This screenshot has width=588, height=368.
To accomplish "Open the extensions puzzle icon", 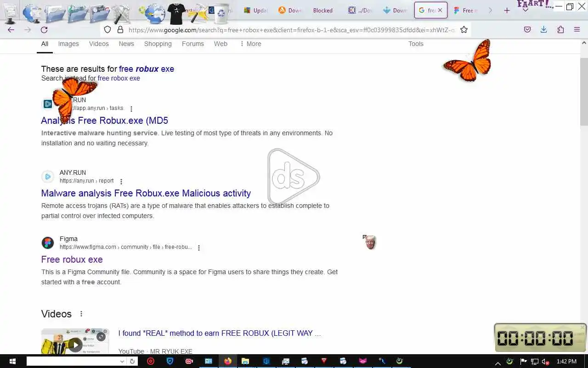I will coord(560,29).
